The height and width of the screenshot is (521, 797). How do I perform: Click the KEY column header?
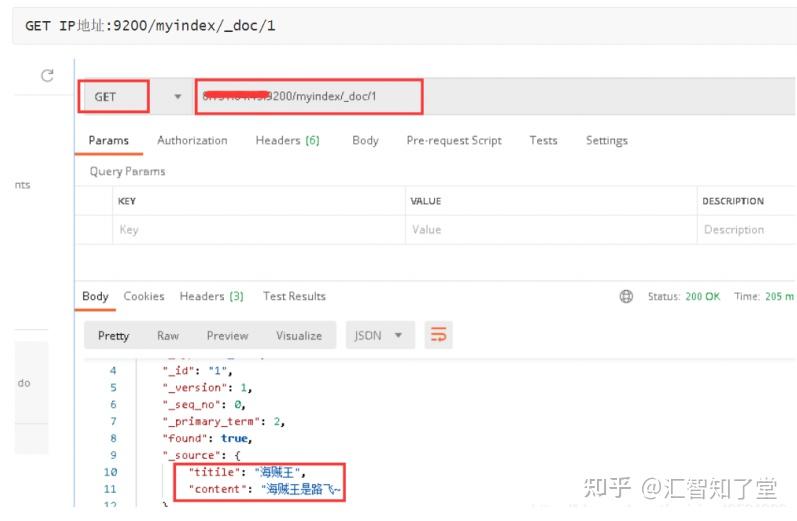coord(127,201)
